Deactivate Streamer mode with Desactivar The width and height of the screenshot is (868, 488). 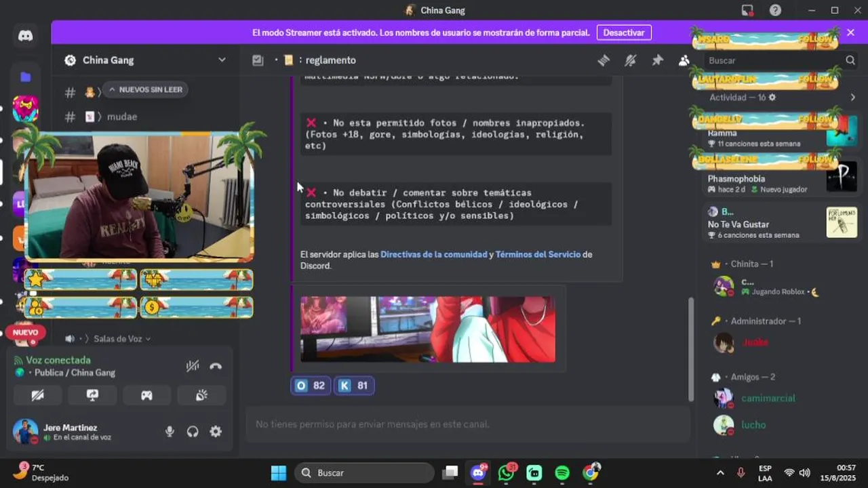tap(624, 33)
